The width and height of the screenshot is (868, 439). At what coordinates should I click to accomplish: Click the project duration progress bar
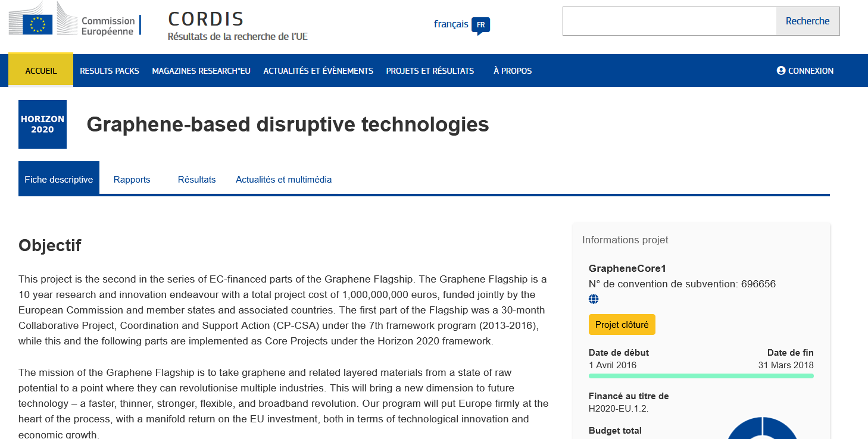tap(701, 376)
